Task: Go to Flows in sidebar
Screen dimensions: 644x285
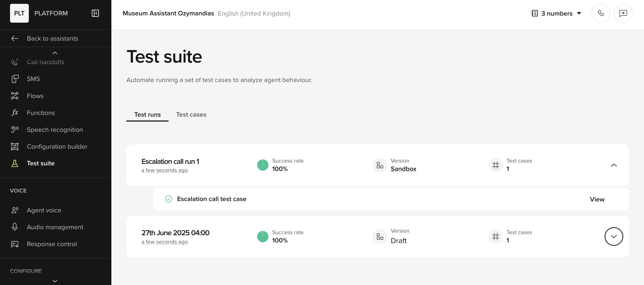Action: tap(35, 96)
